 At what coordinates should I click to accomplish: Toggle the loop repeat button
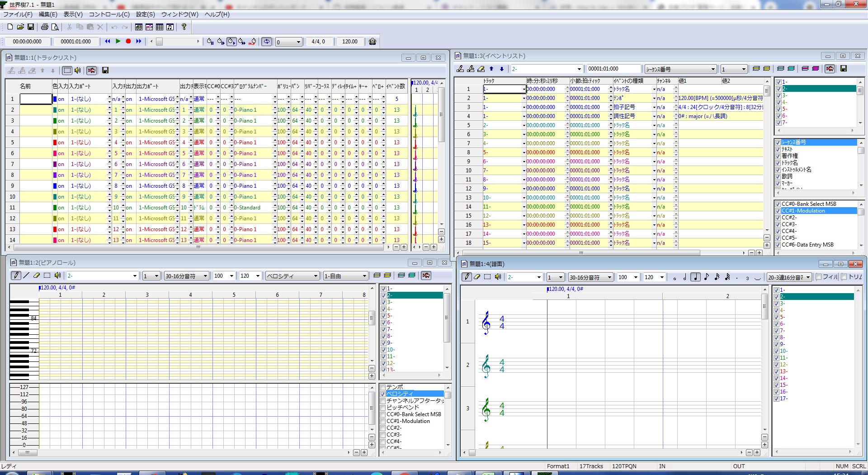coord(267,42)
